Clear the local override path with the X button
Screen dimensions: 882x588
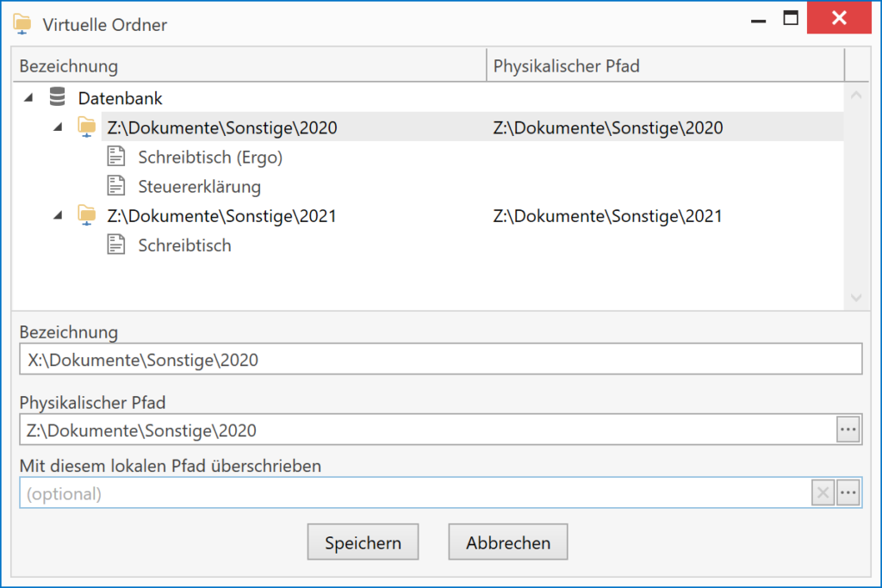(823, 493)
